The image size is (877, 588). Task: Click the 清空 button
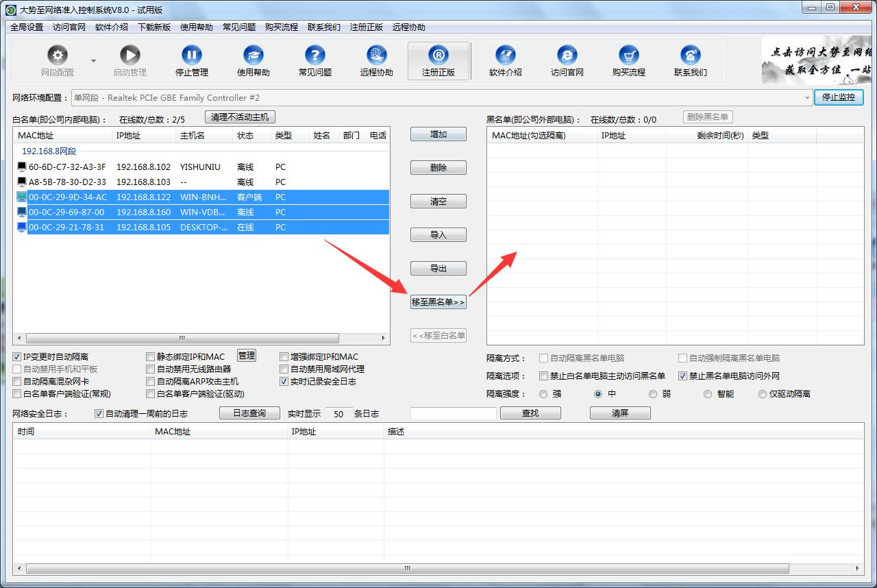[x=438, y=201]
